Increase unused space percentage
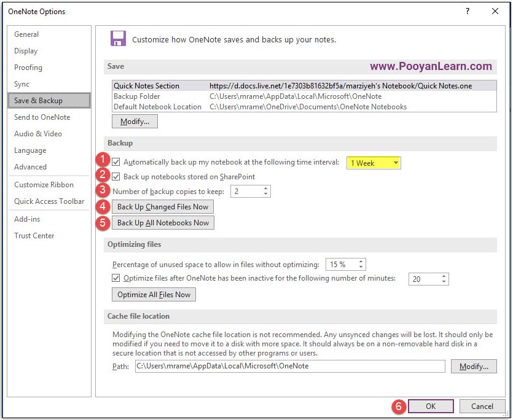The width and height of the screenshot is (513, 420). (x=361, y=262)
